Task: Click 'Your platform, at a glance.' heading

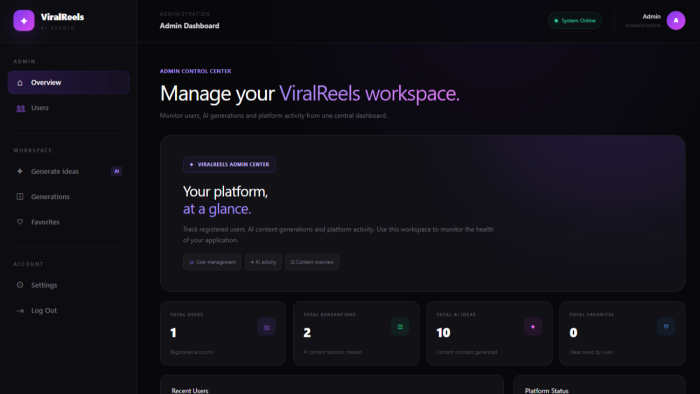Action: 225,200
